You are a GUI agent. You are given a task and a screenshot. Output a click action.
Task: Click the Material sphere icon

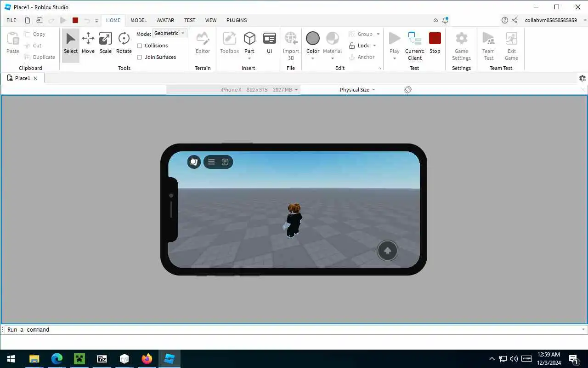click(x=333, y=38)
